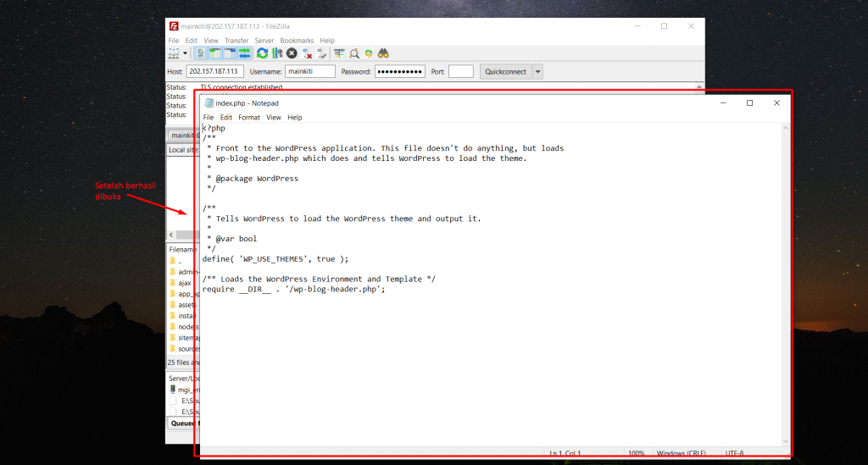Select the parent '..' folder in FileZilla

tap(176, 261)
